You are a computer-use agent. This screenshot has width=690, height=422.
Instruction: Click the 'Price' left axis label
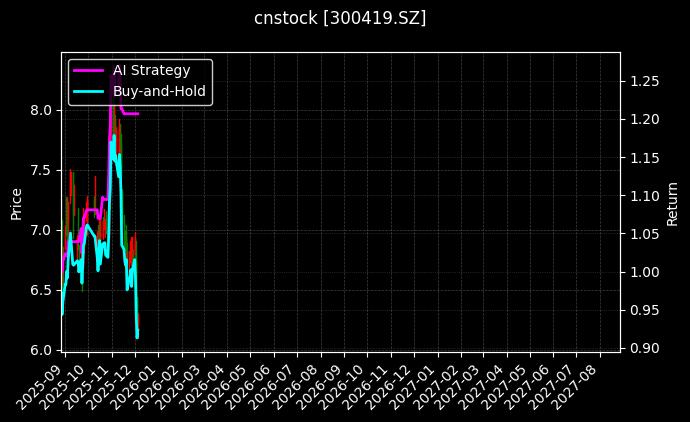pyautogui.click(x=16, y=204)
